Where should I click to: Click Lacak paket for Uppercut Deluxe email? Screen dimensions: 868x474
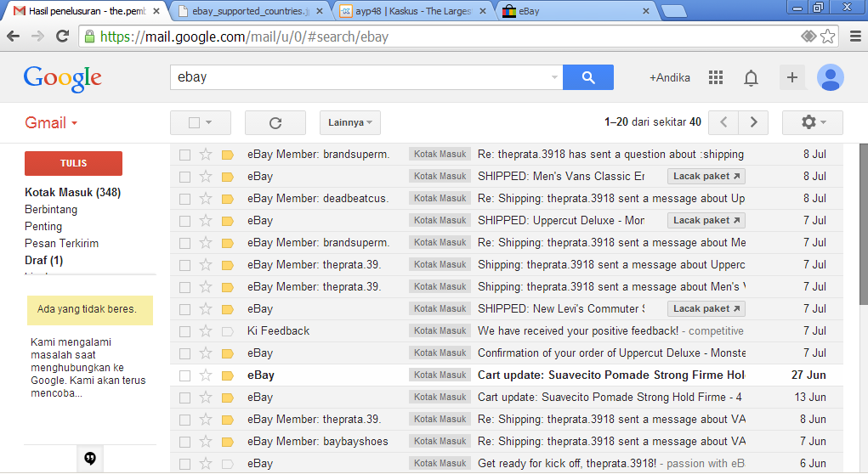pyautogui.click(x=706, y=220)
